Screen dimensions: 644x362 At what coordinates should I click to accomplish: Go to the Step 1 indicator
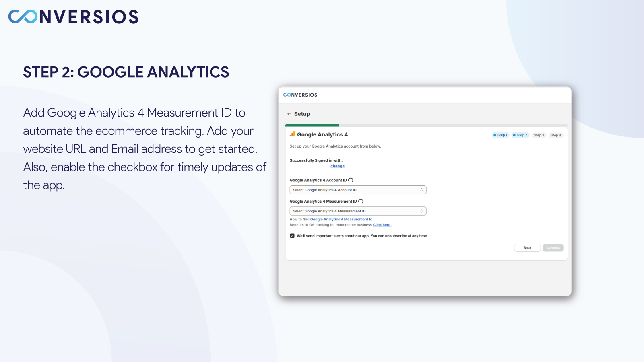point(500,135)
